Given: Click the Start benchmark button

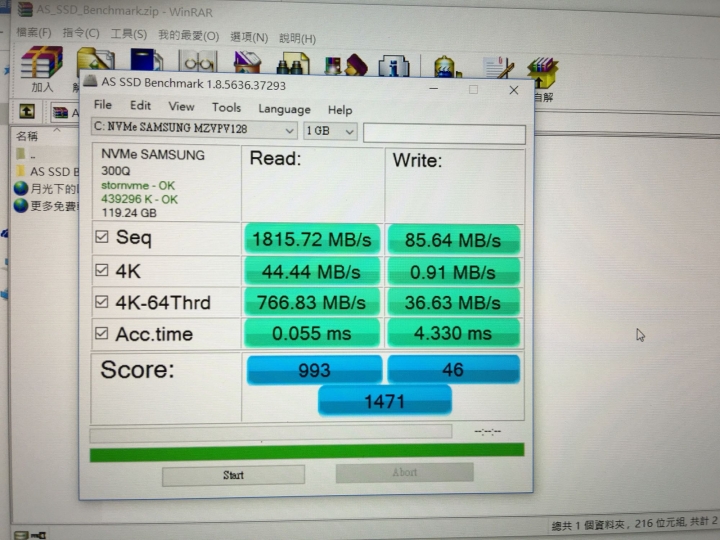Looking at the screenshot, I should click(x=233, y=475).
